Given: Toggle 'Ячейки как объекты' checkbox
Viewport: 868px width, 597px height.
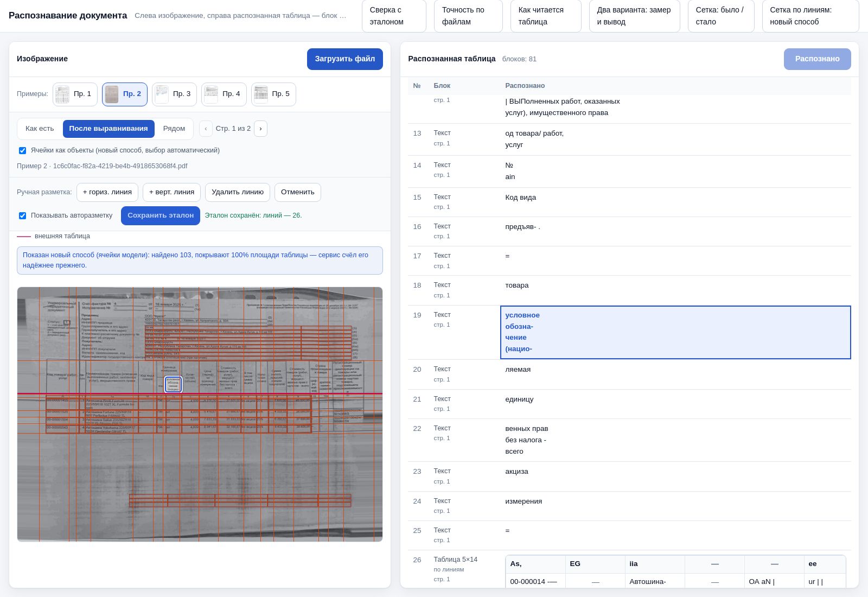Looking at the screenshot, I should point(22,150).
